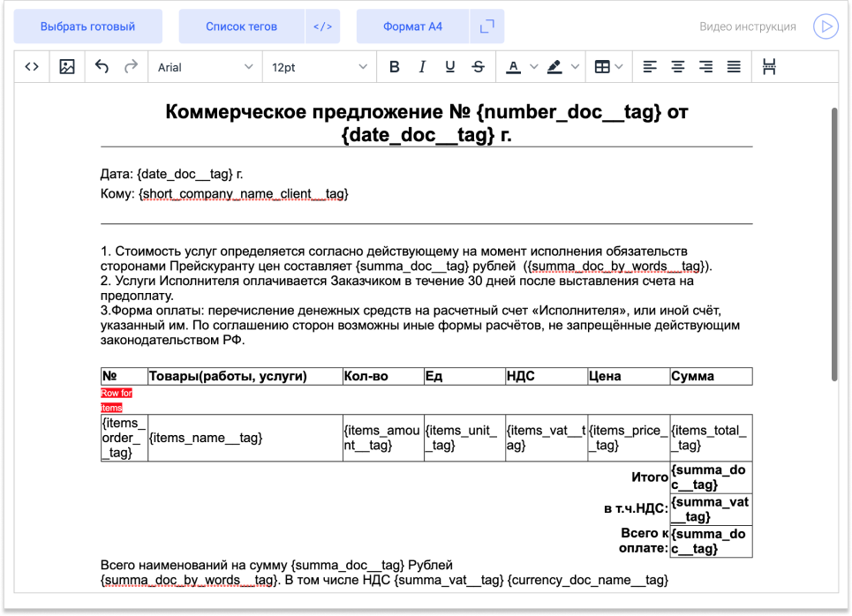
Task: Open source code view icon
Action: pos(32,67)
